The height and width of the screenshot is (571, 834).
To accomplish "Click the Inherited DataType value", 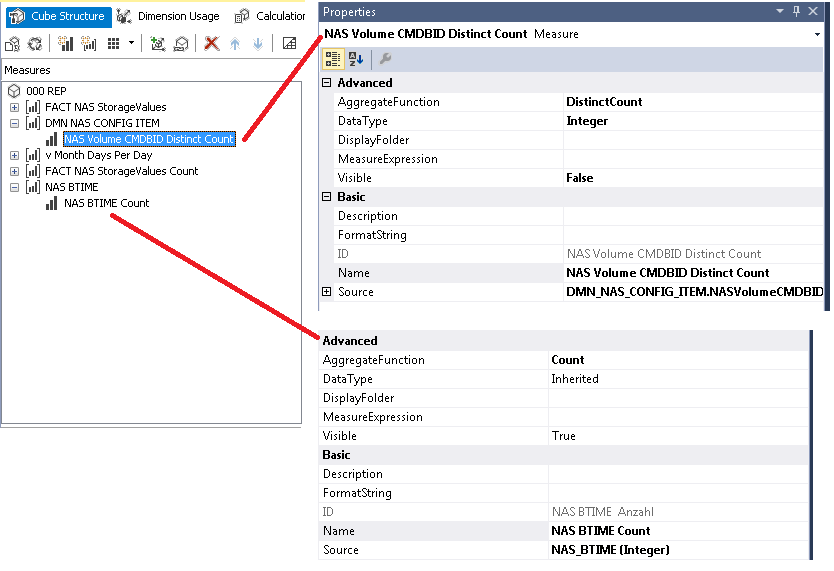I will pyautogui.click(x=574, y=379).
